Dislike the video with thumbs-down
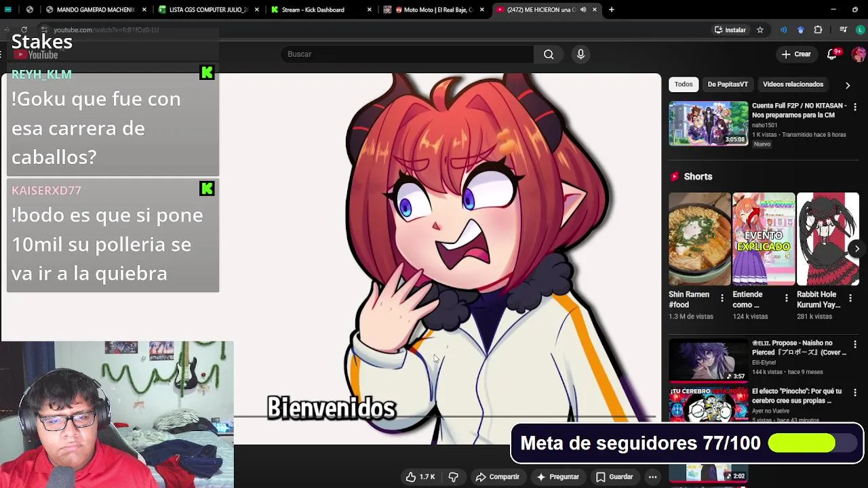The image size is (868, 488). point(454,476)
